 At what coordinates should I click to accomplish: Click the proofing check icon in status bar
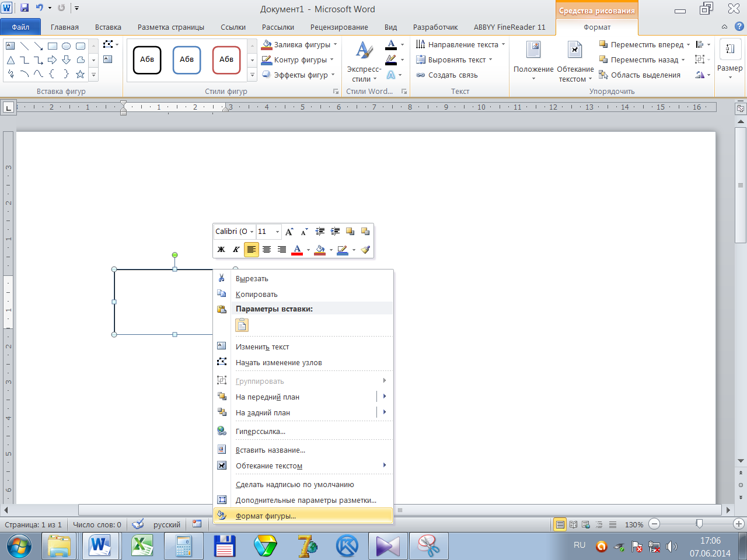click(x=138, y=524)
